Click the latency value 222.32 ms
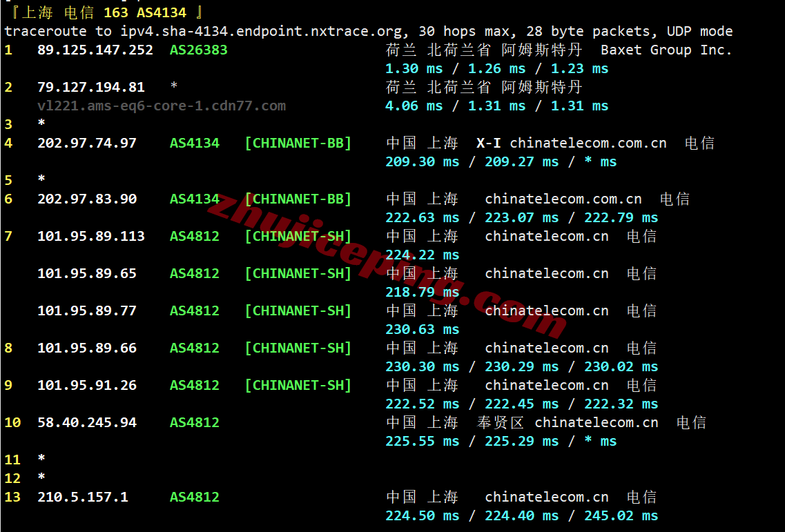785x532 pixels. click(621, 404)
